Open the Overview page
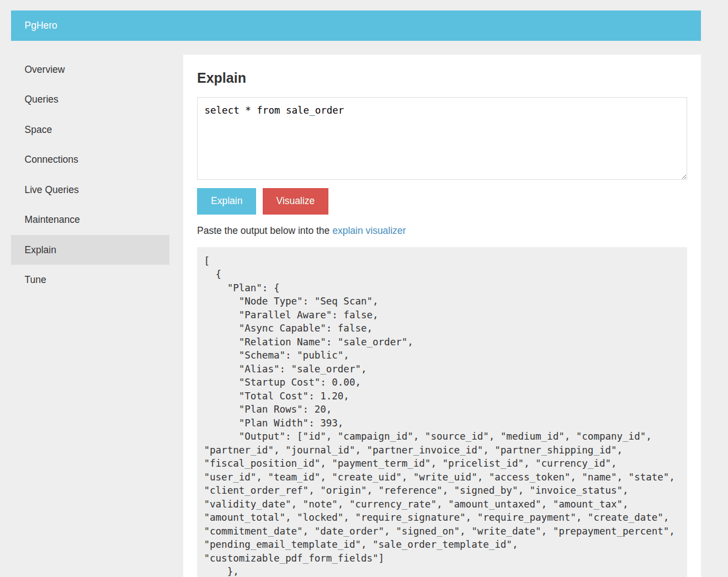This screenshot has height=577, width=728. (44, 70)
